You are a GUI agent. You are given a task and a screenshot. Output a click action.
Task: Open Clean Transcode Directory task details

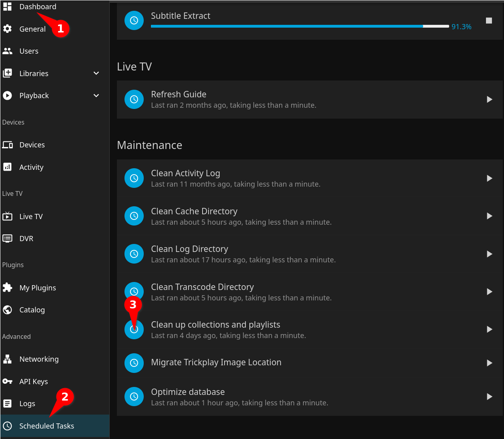[x=202, y=287]
